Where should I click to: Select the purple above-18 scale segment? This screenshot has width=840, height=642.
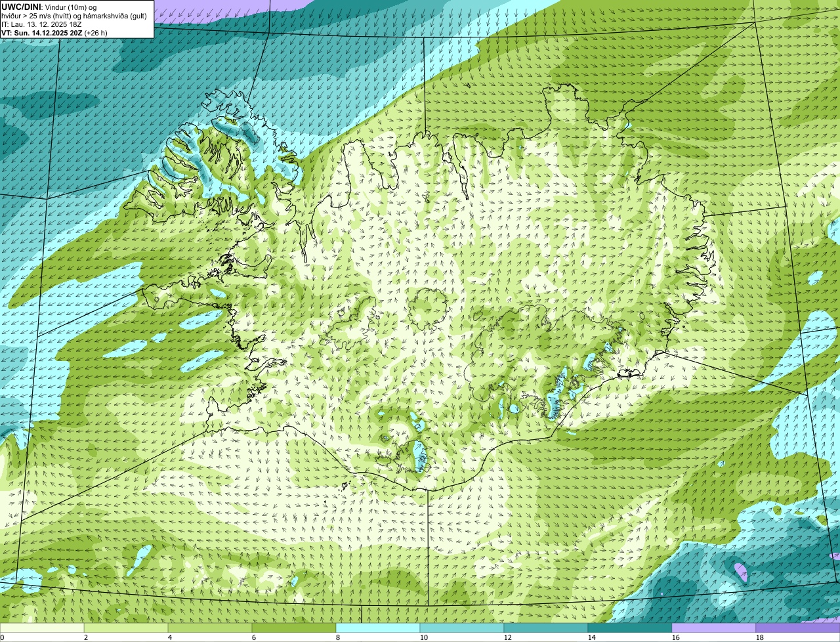click(798, 628)
